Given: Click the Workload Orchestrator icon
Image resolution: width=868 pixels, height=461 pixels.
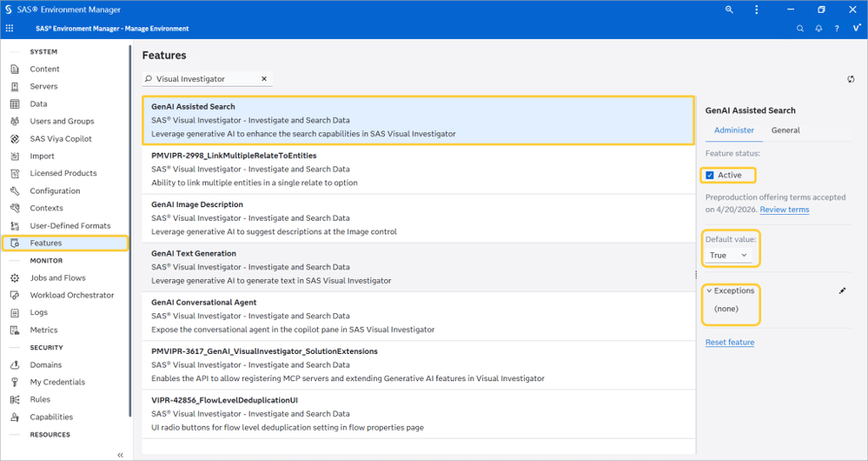Looking at the screenshot, I should click(x=15, y=296).
